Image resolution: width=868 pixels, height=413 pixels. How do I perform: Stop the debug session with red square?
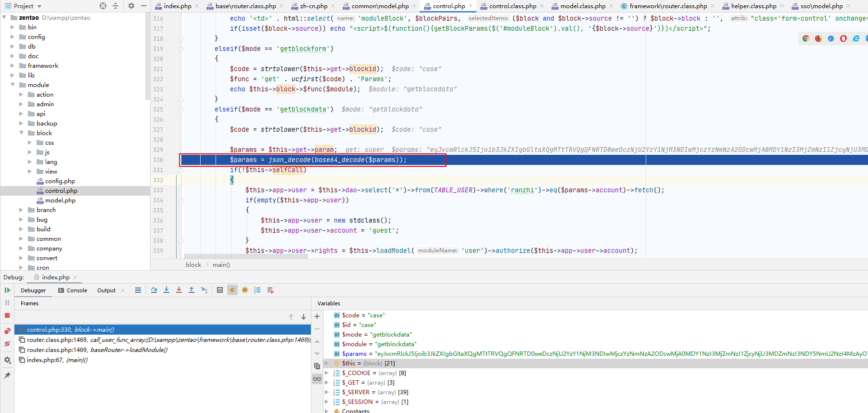pyautogui.click(x=7, y=315)
